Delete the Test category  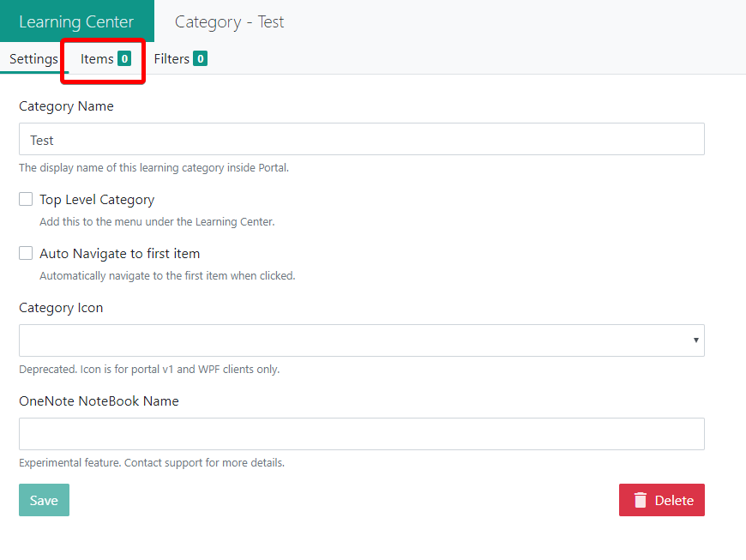pyautogui.click(x=662, y=500)
